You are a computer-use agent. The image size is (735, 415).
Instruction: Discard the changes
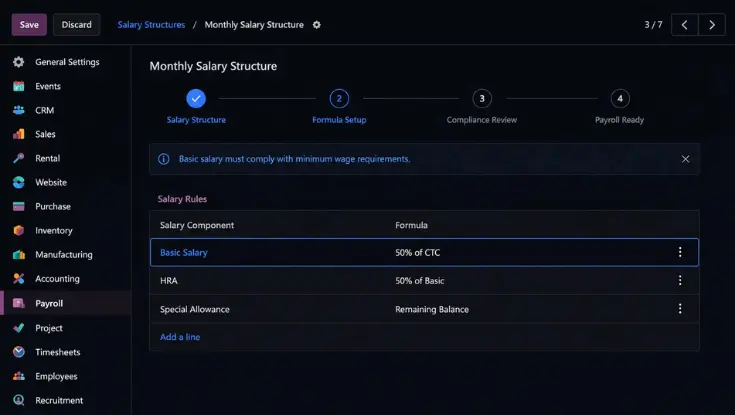pyautogui.click(x=76, y=25)
